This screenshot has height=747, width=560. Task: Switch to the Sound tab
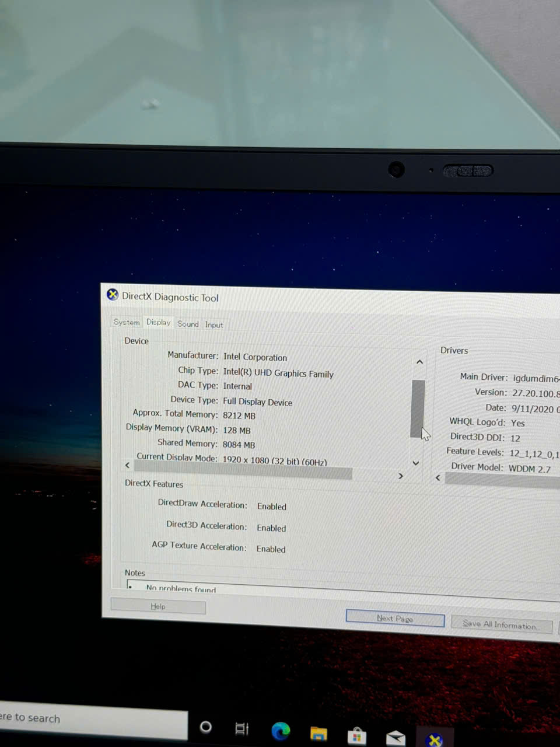pyautogui.click(x=188, y=324)
